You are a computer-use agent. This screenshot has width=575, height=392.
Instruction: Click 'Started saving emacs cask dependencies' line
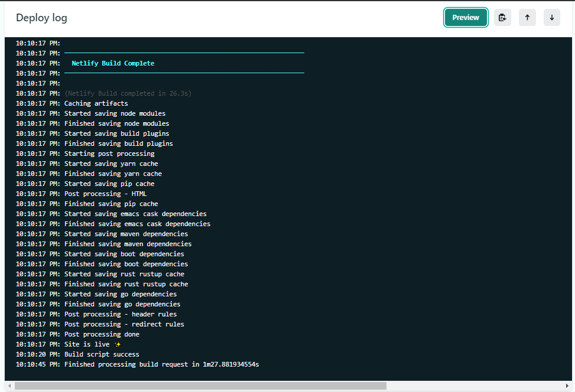[135, 214]
